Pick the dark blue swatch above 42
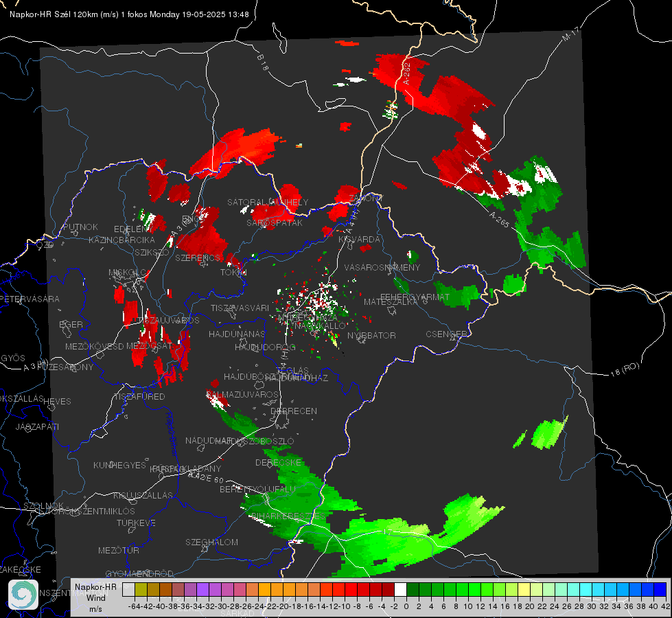This screenshot has height=618, width=672. pyautogui.click(x=660, y=589)
